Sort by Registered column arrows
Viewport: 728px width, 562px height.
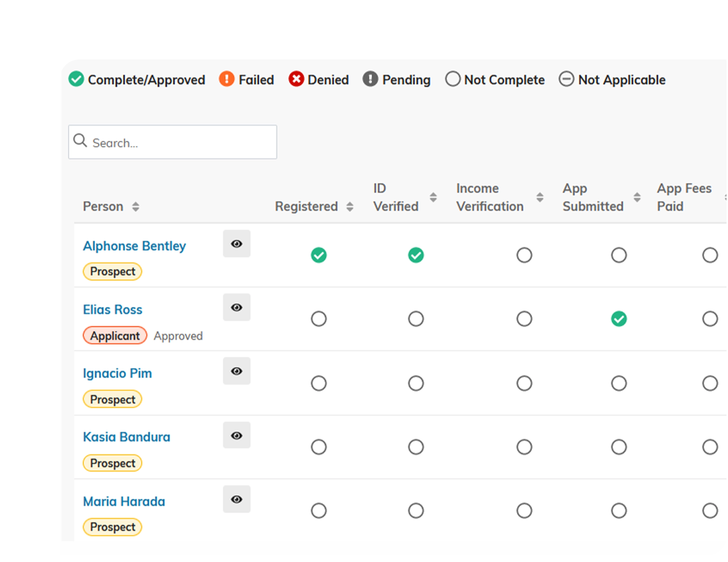[350, 207]
